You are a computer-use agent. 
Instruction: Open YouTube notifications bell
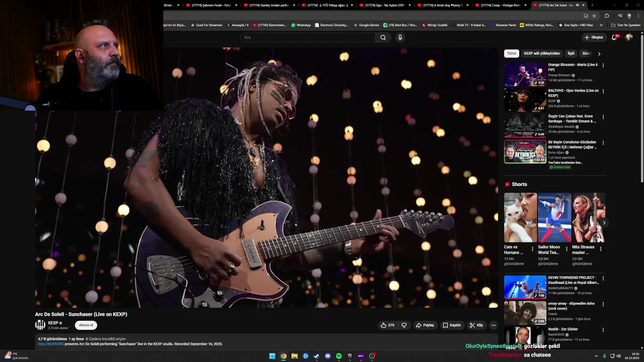pos(614,37)
